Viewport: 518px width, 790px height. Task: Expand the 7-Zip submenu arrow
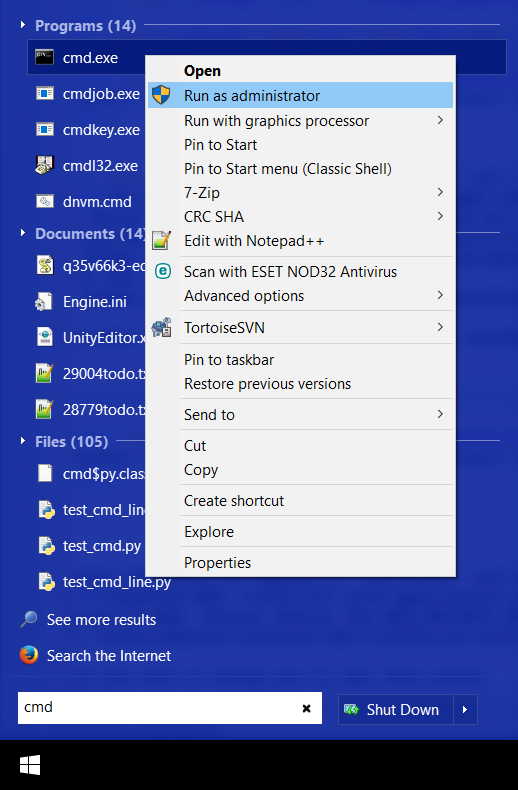point(440,192)
